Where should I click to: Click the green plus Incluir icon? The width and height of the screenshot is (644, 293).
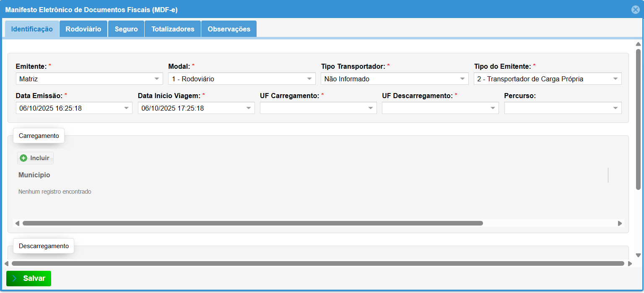tap(24, 158)
